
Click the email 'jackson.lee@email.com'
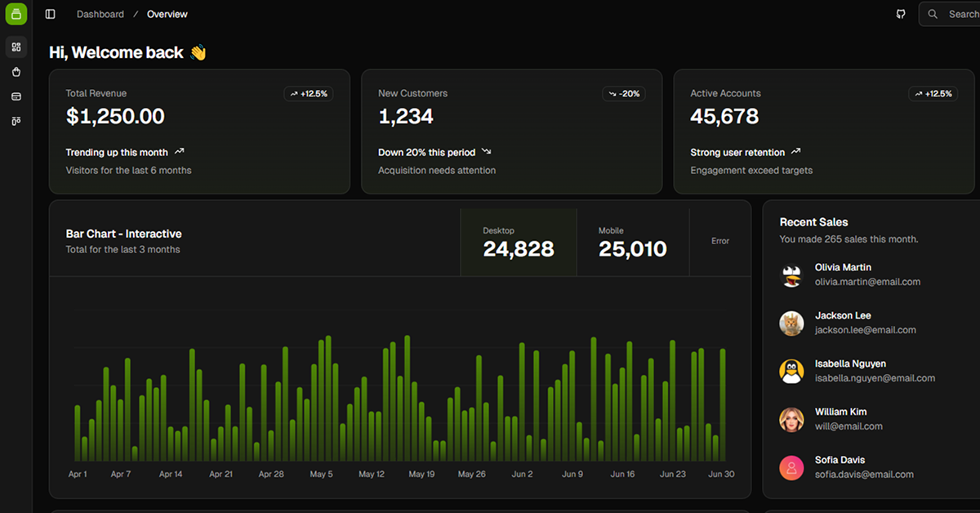(866, 331)
